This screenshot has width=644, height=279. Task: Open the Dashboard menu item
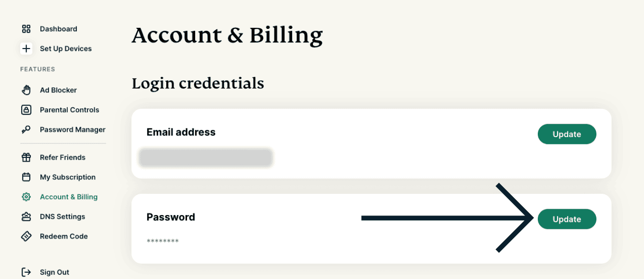58,29
